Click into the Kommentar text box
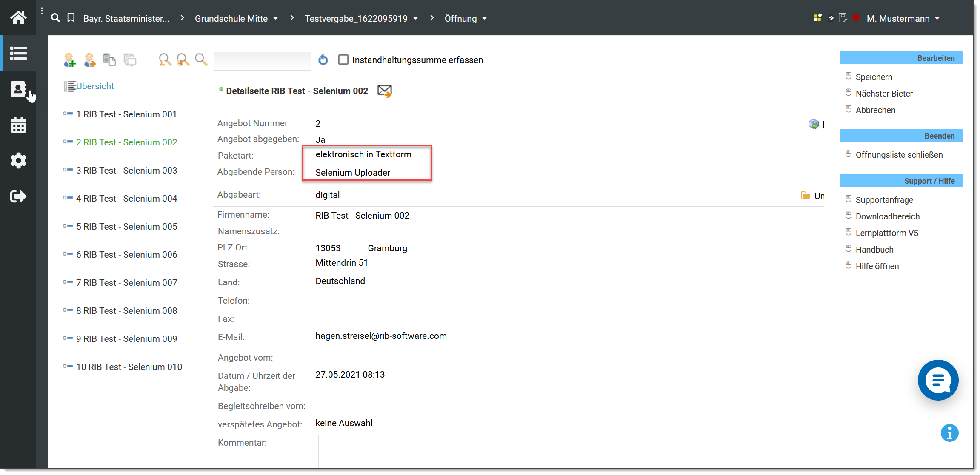Viewport: 980px width, 475px height. [446, 451]
